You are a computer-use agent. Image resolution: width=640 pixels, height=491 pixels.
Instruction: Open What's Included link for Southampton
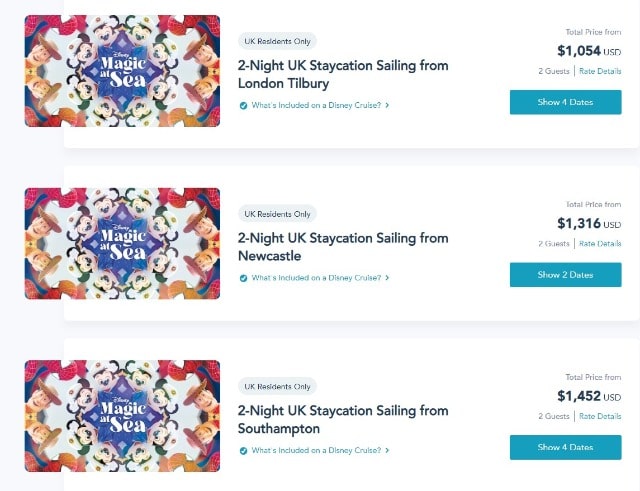coord(316,451)
